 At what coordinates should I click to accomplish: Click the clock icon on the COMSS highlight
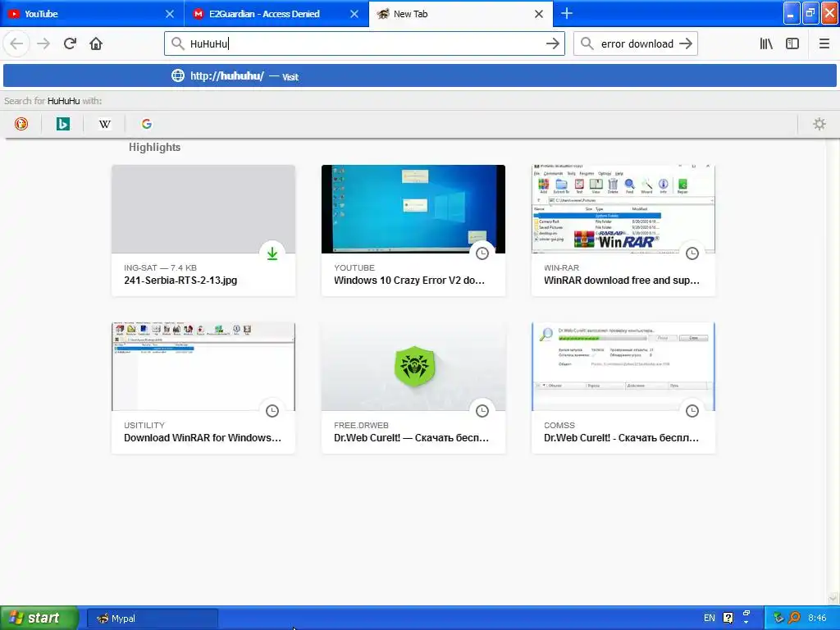point(692,411)
